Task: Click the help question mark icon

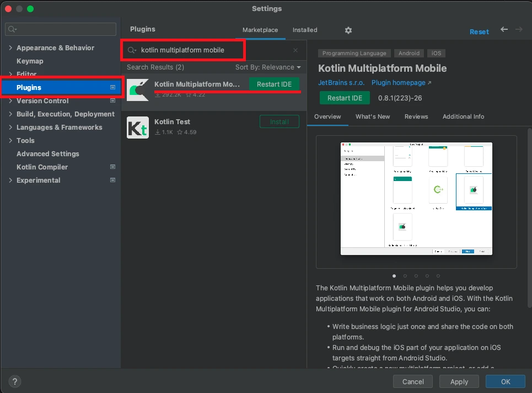Action: click(14, 381)
